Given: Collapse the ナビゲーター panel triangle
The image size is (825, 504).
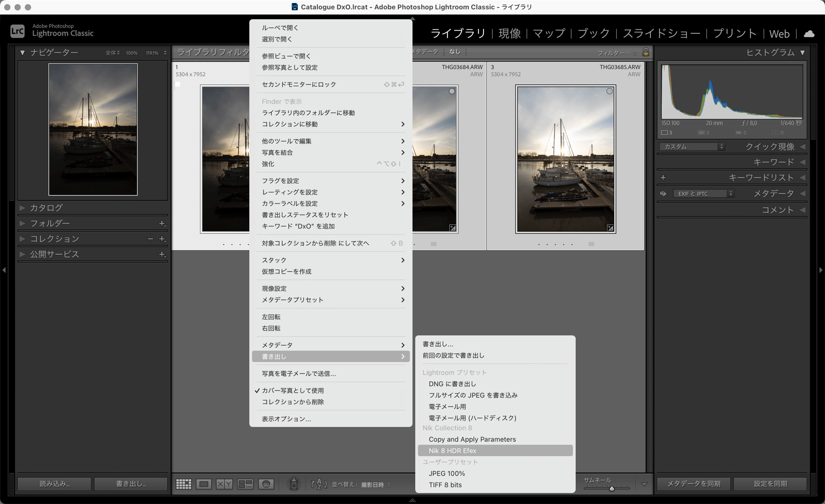Looking at the screenshot, I should pos(22,53).
